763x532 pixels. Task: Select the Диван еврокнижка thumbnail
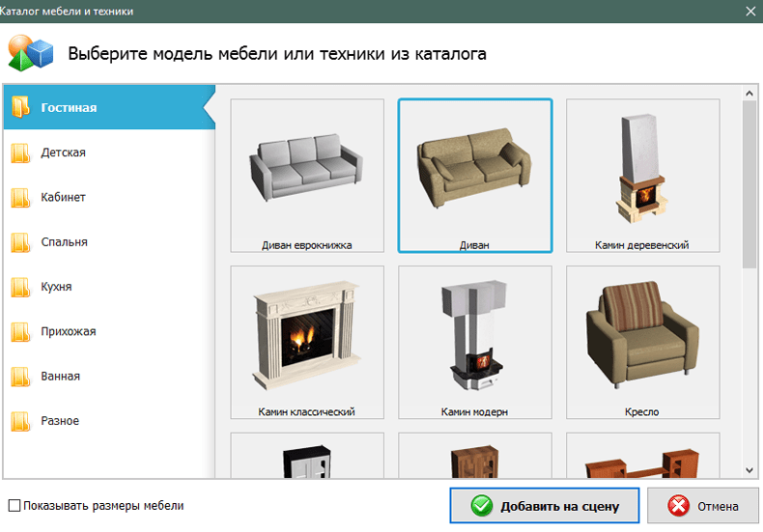(307, 176)
